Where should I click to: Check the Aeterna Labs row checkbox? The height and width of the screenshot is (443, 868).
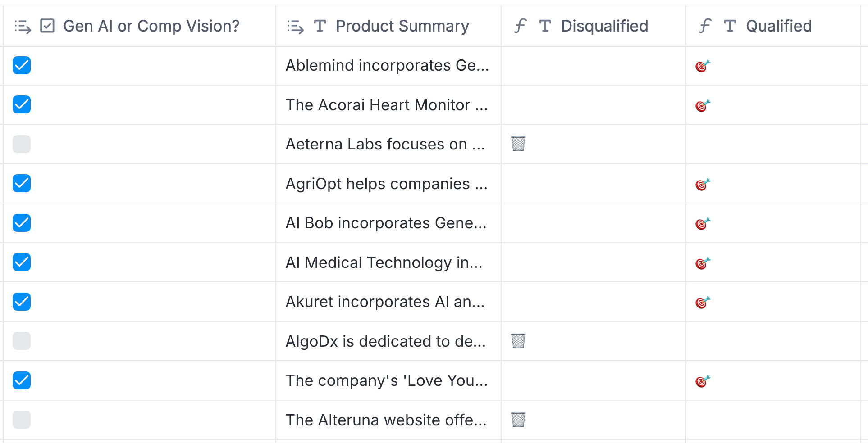pos(22,144)
